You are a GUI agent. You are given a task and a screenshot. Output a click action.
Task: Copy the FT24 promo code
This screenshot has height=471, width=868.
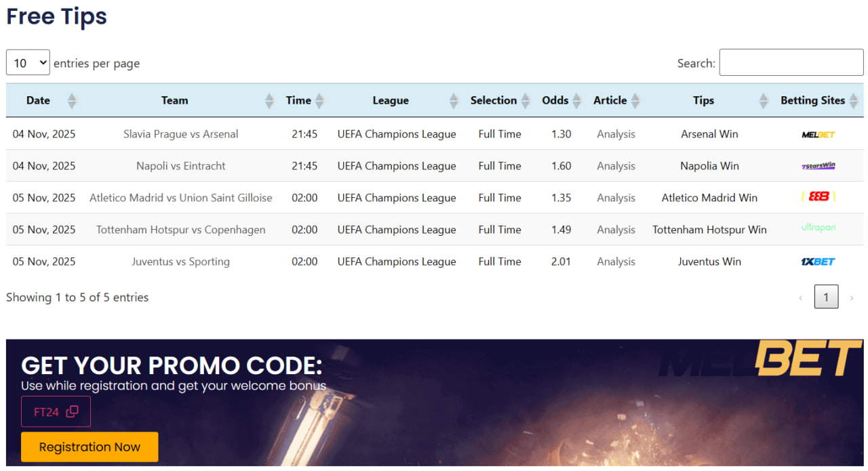click(x=56, y=411)
